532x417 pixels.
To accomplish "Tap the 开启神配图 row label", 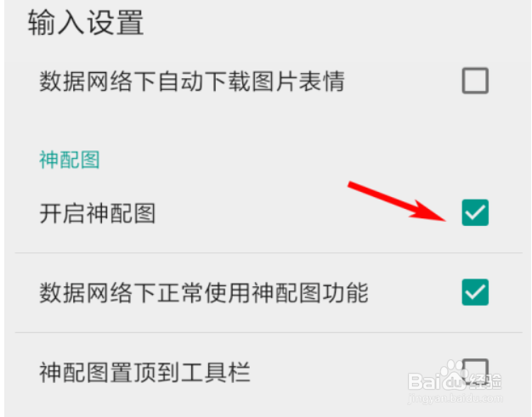I will [98, 213].
